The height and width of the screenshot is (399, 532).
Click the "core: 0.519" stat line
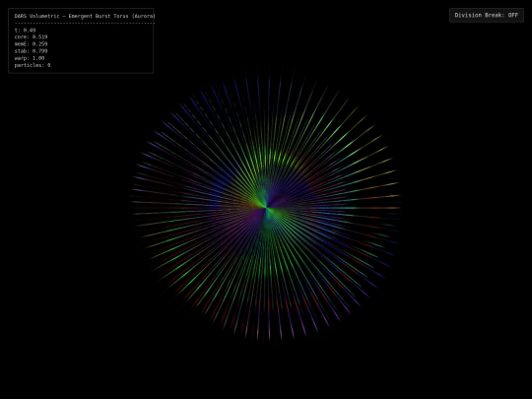click(31, 37)
